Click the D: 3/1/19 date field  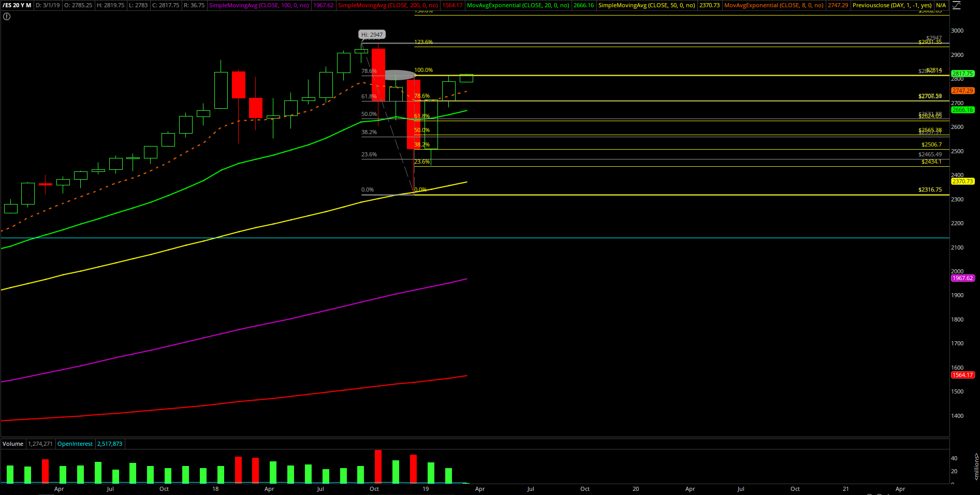click(48, 5)
